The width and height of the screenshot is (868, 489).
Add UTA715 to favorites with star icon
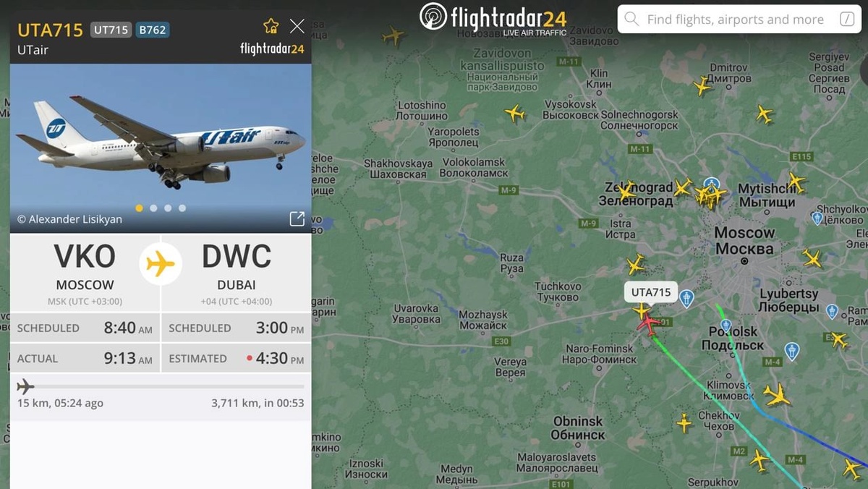pos(271,27)
